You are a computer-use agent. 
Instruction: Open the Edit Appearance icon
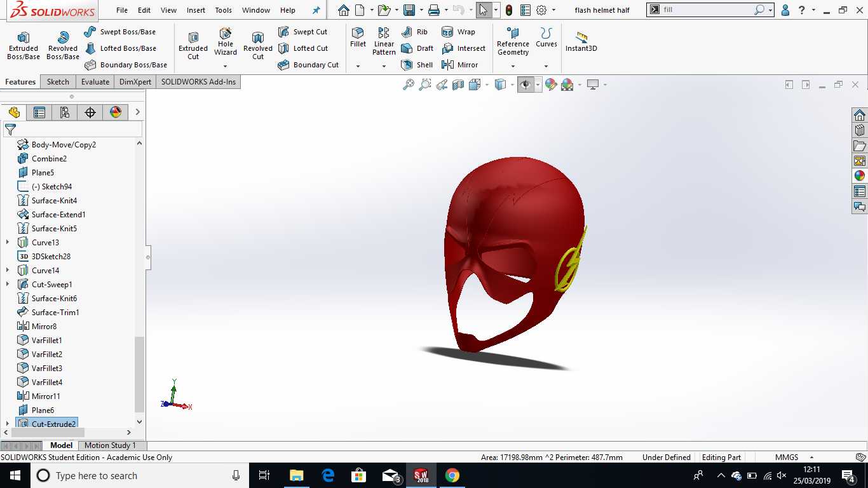(551, 85)
